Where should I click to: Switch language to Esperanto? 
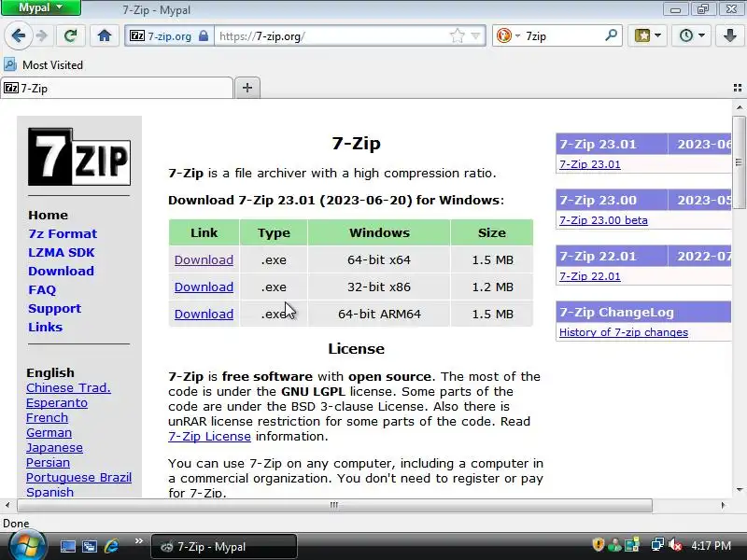pyautogui.click(x=57, y=403)
